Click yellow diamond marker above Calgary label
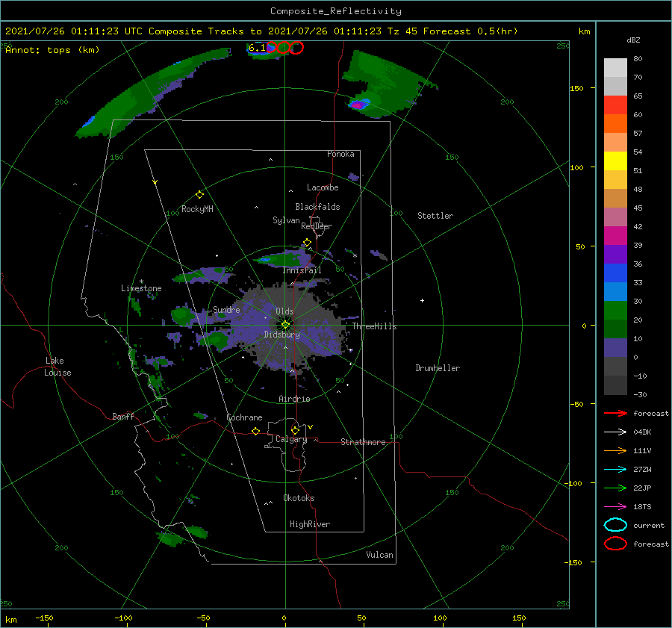Viewport: 672px width, 628px height. [x=295, y=430]
